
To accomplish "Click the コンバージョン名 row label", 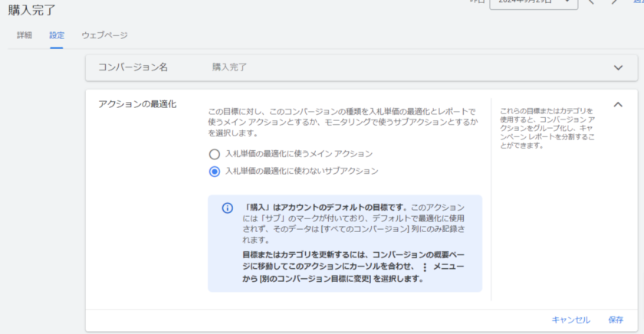I will (x=133, y=67).
